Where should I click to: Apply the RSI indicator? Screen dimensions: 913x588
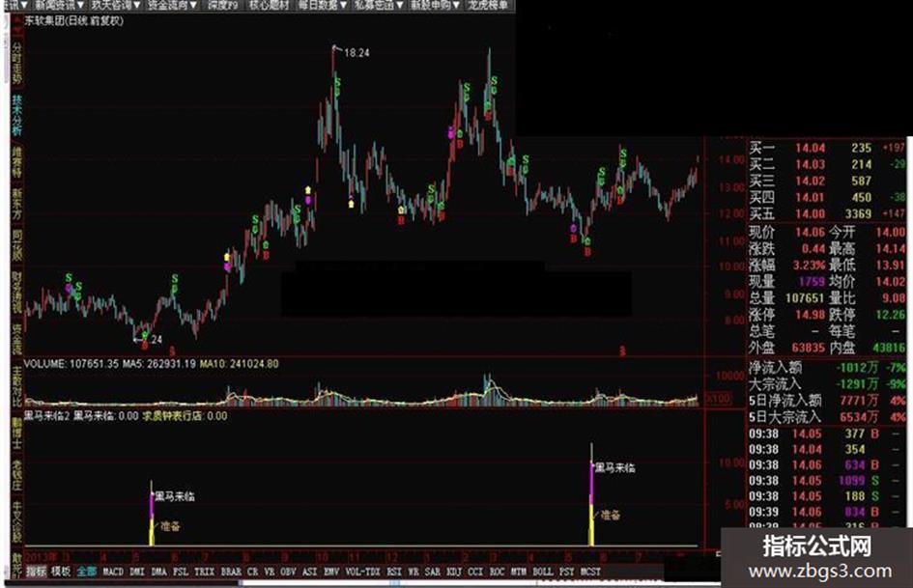point(394,572)
